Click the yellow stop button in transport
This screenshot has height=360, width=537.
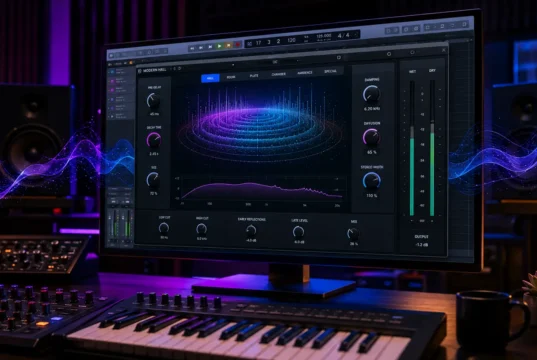pyautogui.click(x=228, y=45)
